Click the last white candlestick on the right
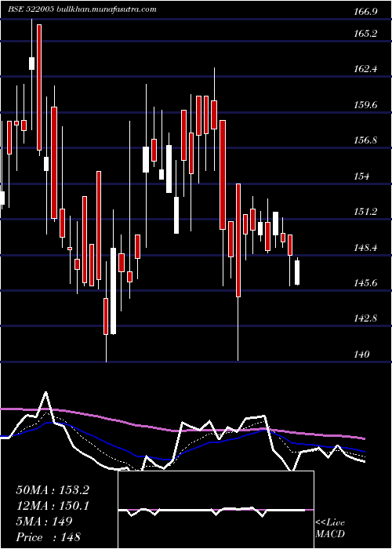392x549 pixels. pos(297,272)
